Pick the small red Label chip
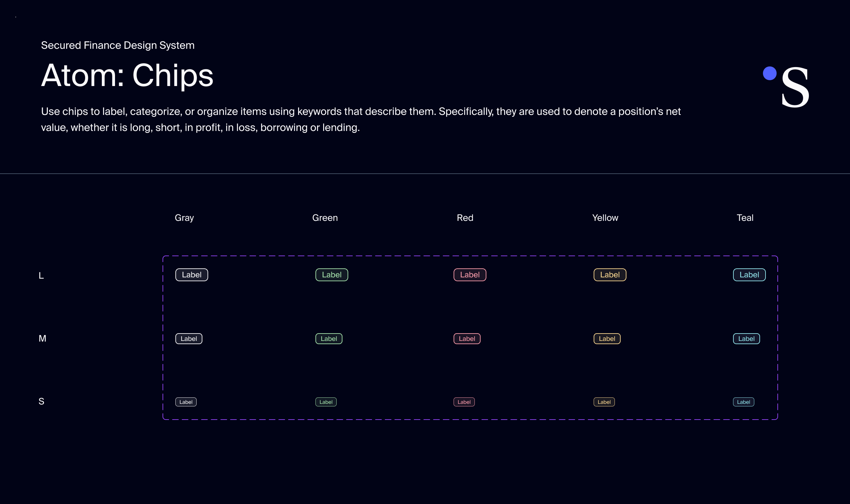The width and height of the screenshot is (850, 504). coord(464,402)
